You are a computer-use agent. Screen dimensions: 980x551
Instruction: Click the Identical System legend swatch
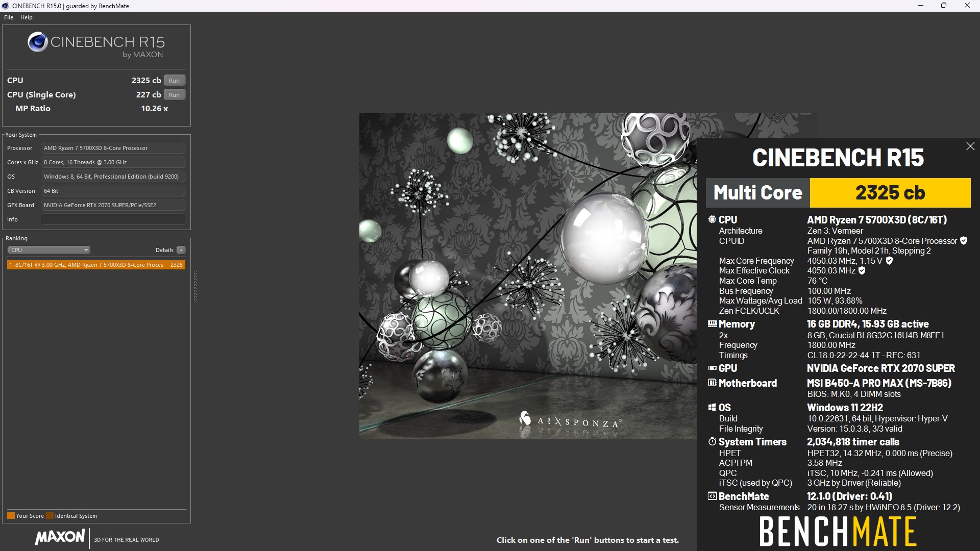click(x=50, y=516)
